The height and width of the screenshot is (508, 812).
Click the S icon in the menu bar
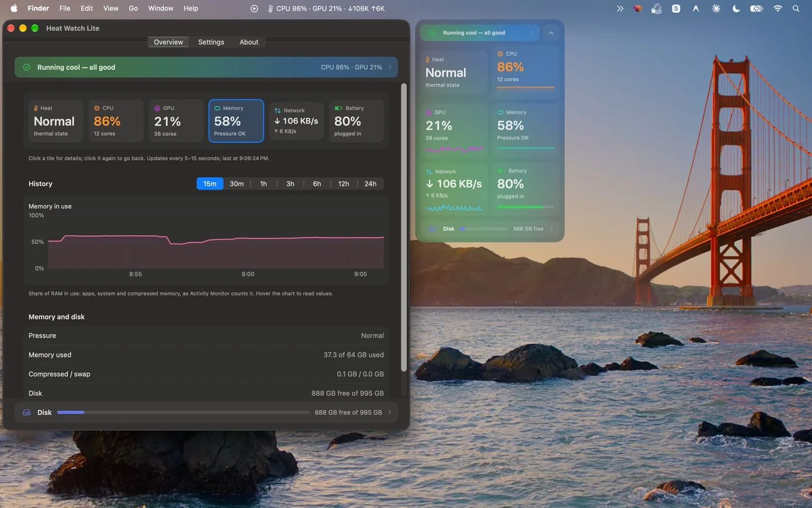point(676,9)
